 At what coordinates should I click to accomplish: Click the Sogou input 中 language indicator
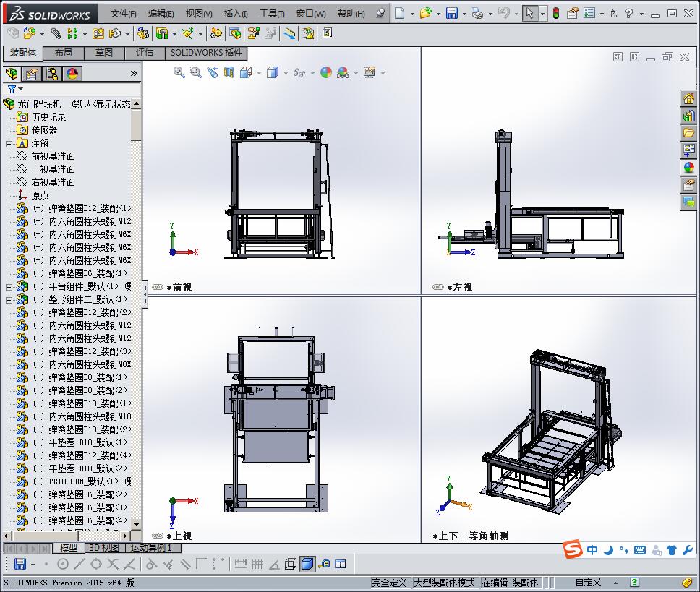[592, 550]
